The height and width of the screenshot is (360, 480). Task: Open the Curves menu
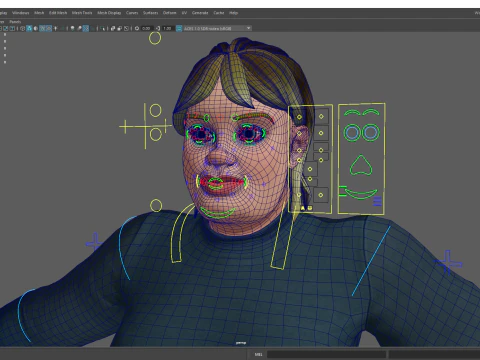[132, 13]
